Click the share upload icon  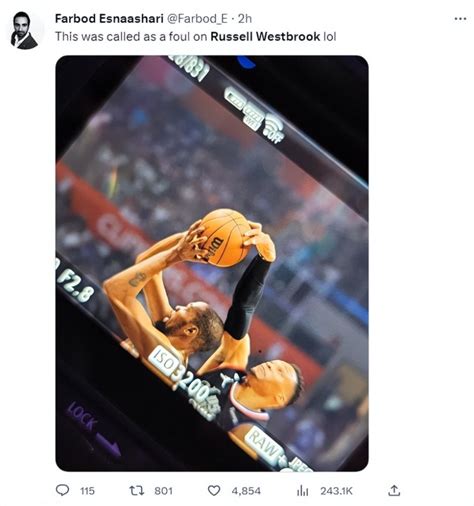(394, 490)
